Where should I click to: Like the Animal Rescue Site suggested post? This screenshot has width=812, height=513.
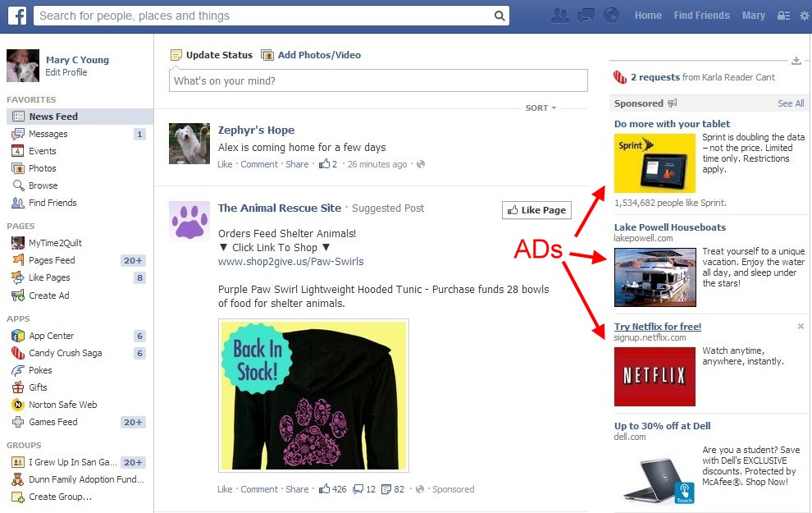click(225, 489)
